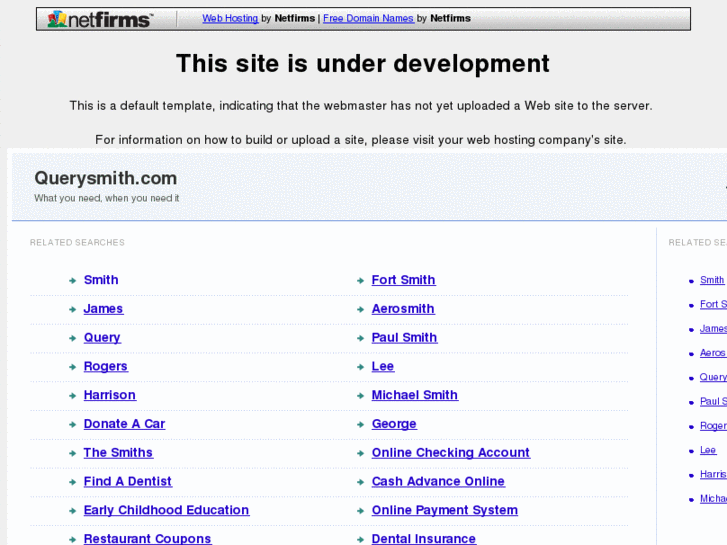Open the Dental Insurance link
Screen dimensions: 727x545
pyautogui.click(x=424, y=539)
